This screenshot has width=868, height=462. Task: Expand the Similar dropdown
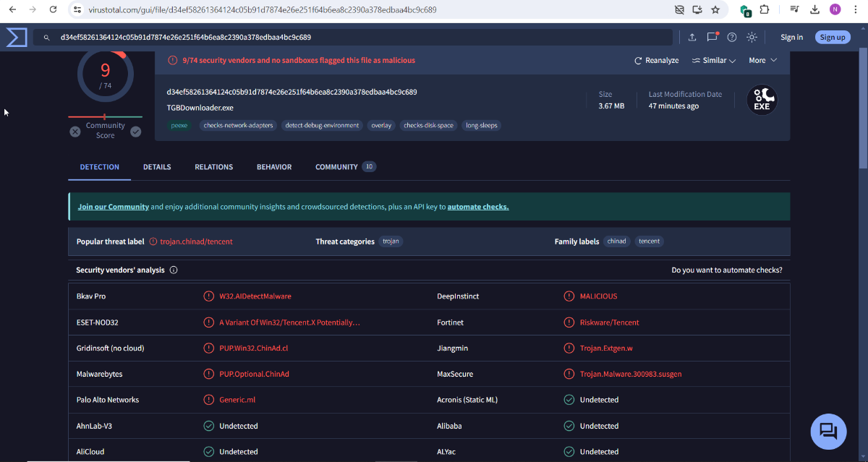tap(713, 61)
